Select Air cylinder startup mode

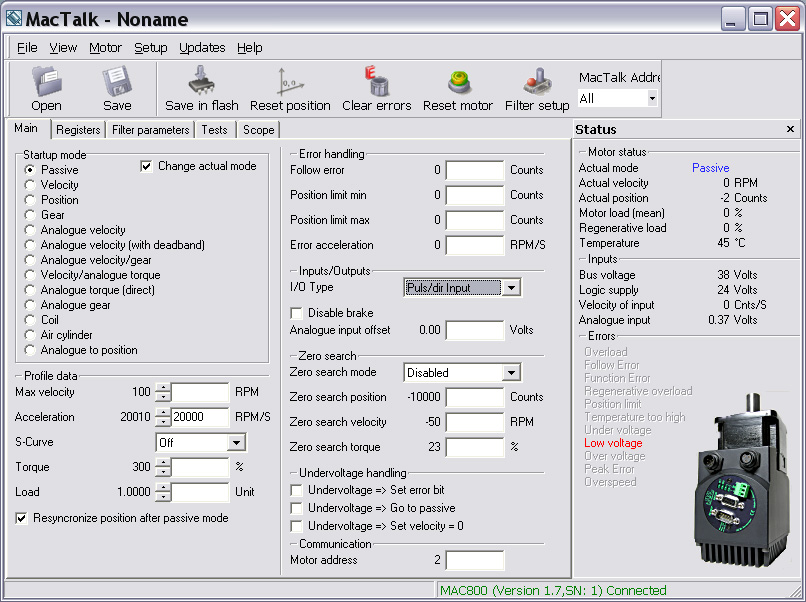(30, 335)
